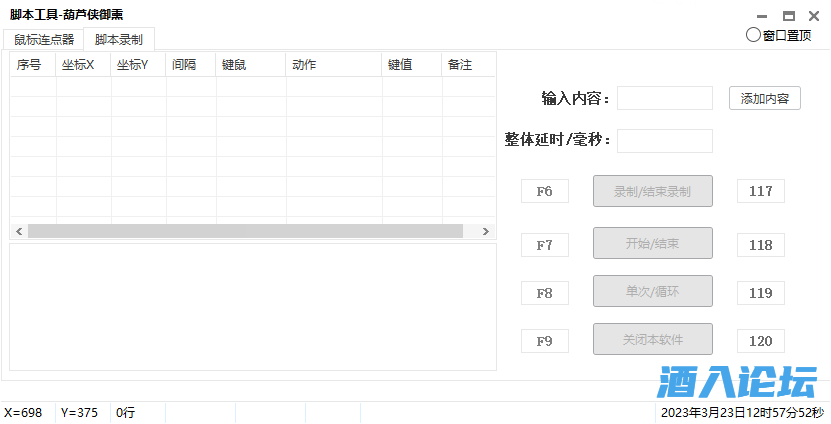Image resolution: width=831 pixels, height=424 pixels.
Task: Click the 坐标Y column header
Action: [138, 65]
